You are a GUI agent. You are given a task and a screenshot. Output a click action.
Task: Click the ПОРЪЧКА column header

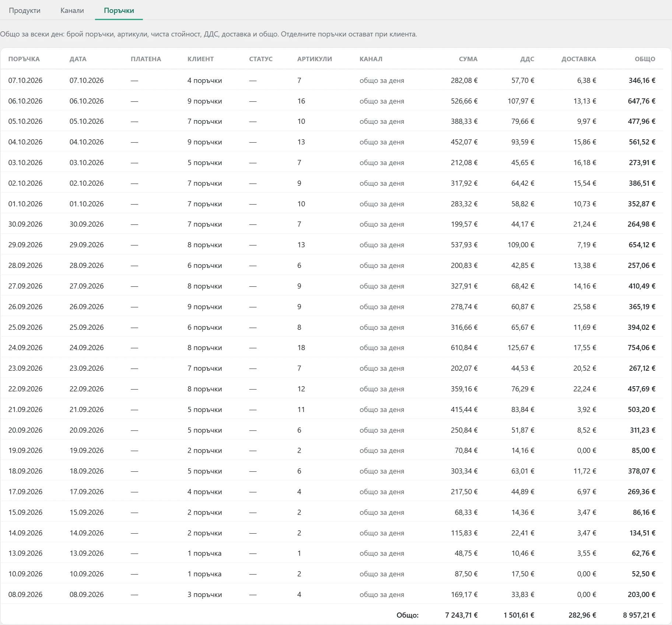[24, 59]
